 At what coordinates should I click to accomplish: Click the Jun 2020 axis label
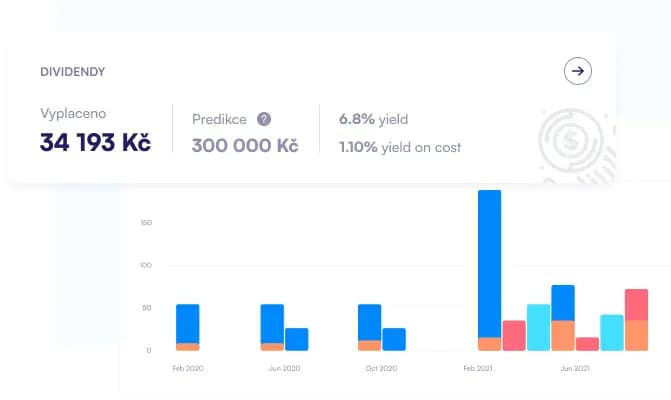click(x=284, y=368)
